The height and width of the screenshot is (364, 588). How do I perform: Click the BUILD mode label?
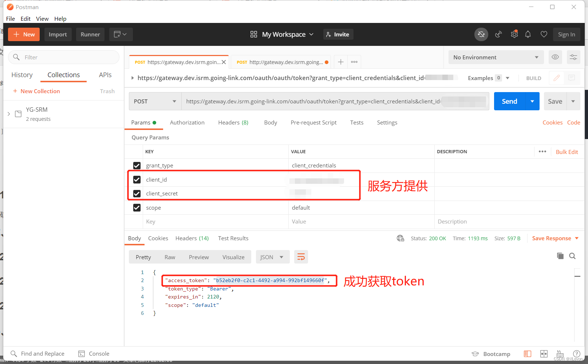pyautogui.click(x=534, y=78)
